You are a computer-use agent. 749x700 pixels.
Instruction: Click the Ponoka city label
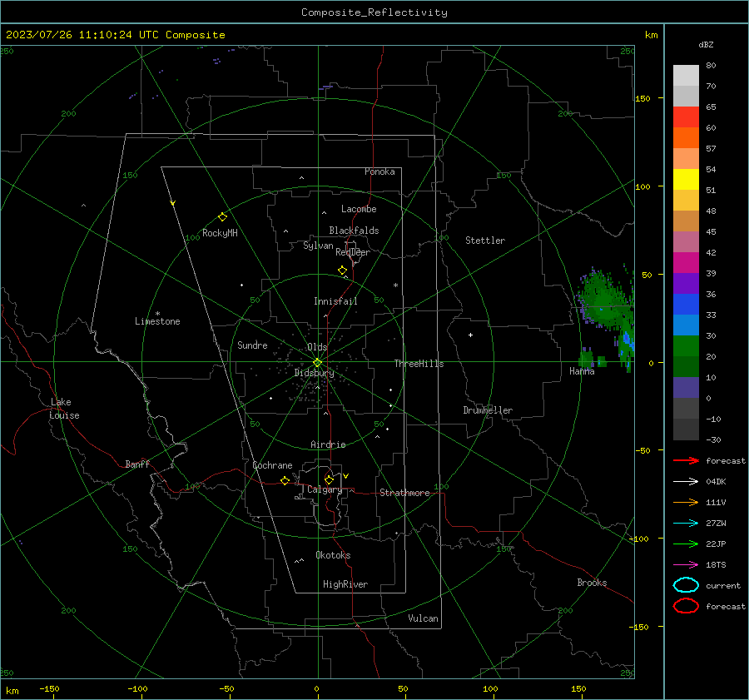click(379, 171)
